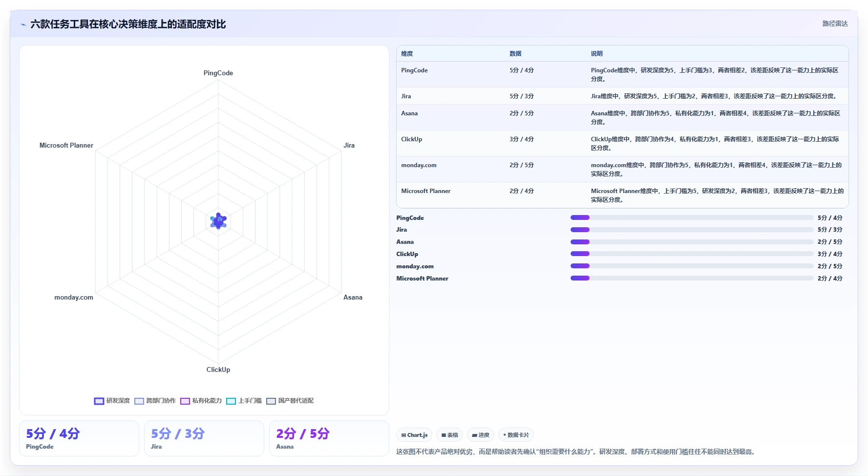Click the PingCode progress bar

[692, 217]
